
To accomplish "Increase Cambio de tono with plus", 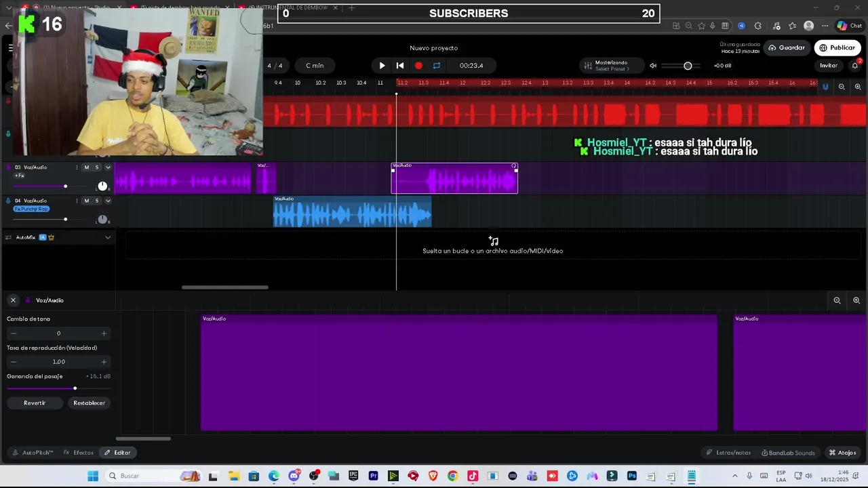I will (x=104, y=333).
